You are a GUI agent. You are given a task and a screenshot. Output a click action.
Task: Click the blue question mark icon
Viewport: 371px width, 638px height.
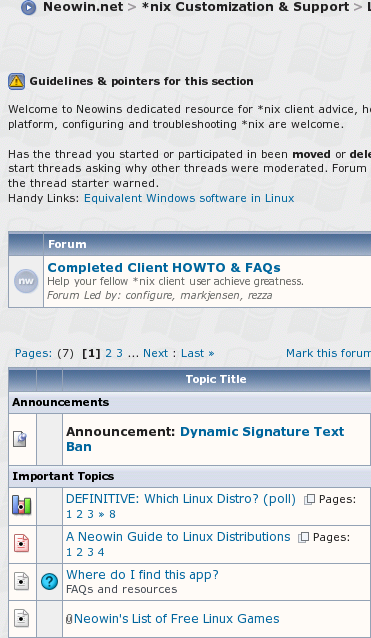[x=50, y=582]
